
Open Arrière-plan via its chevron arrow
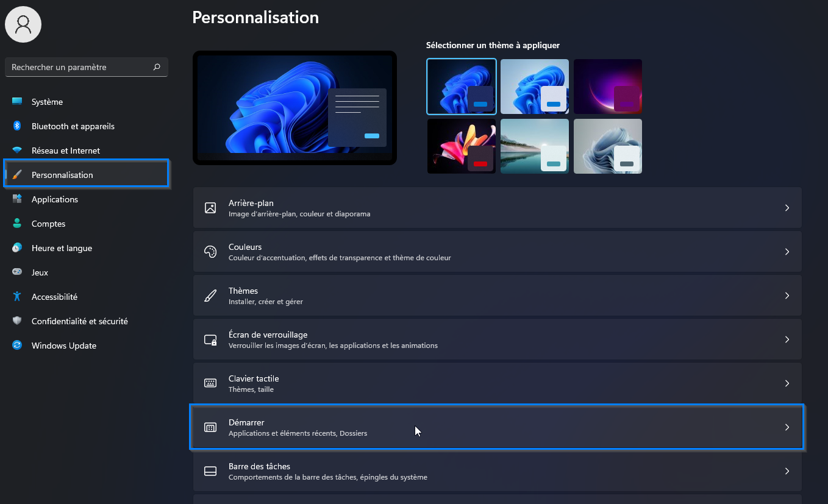click(x=787, y=208)
